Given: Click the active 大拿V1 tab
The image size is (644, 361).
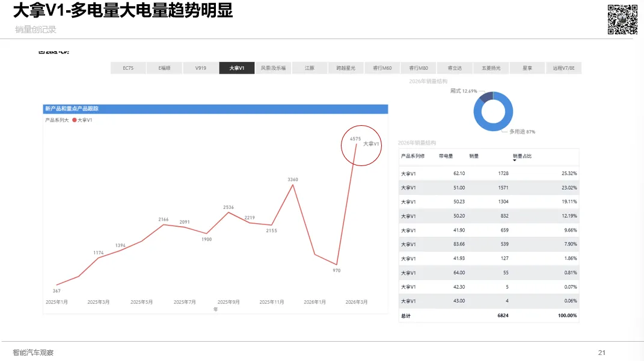Looking at the screenshot, I should click(237, 67).
